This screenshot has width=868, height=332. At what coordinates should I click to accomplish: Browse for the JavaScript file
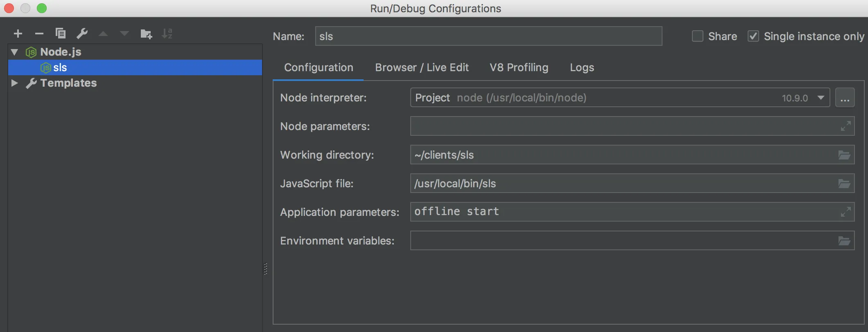844,184
